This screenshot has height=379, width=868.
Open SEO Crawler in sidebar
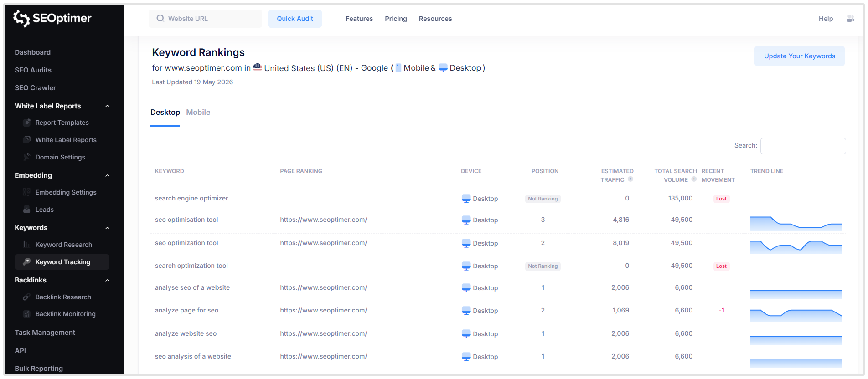point(35,88)
